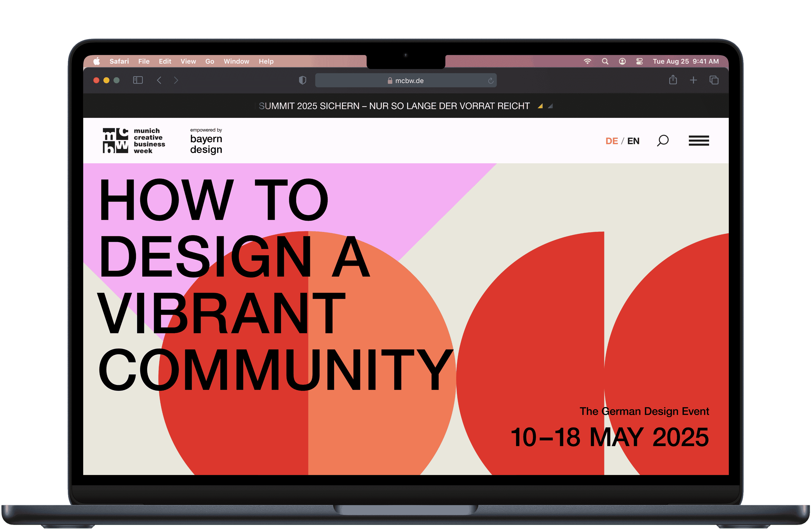The image size is (812, 530).
Task: Open Spotlight search from the menu bar
Action: click(x=605, y=61)
